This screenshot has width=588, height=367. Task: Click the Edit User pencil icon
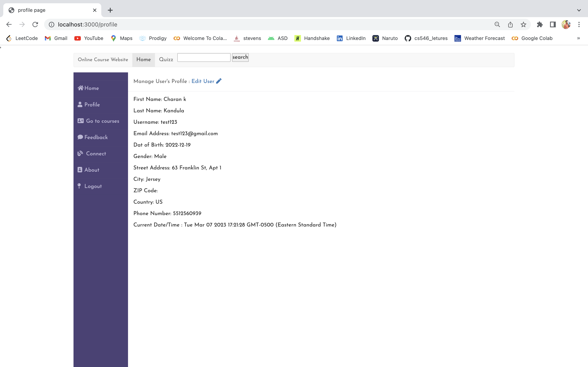pyautogui.click(x=219, y=81)
